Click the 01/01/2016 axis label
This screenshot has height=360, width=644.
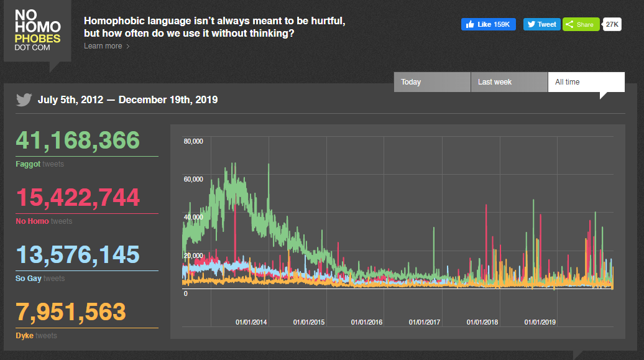point(367,322)
